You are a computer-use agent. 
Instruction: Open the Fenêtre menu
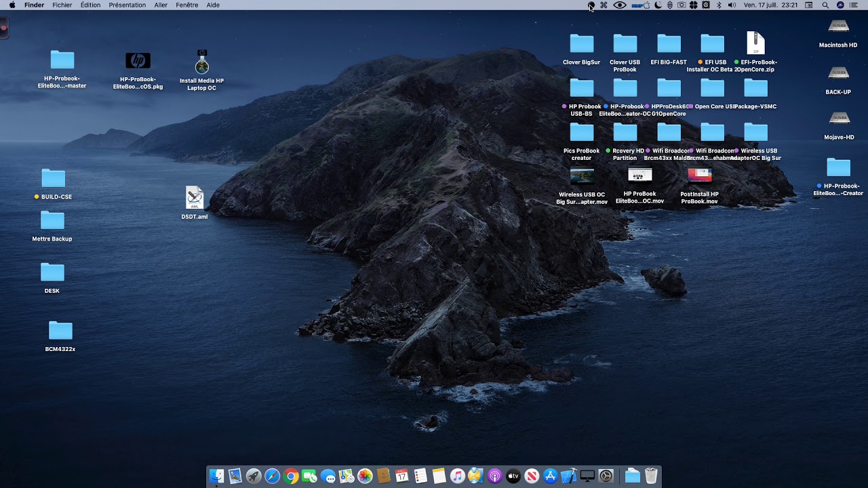tap(187, 5)
